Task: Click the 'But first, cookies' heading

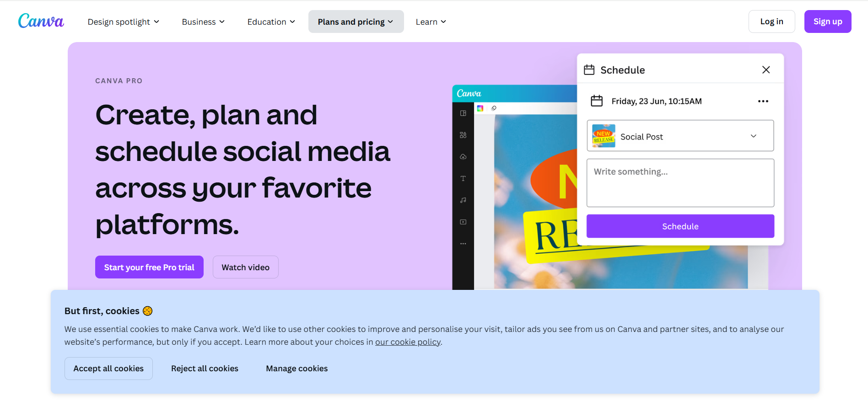Action: point(102,311)
